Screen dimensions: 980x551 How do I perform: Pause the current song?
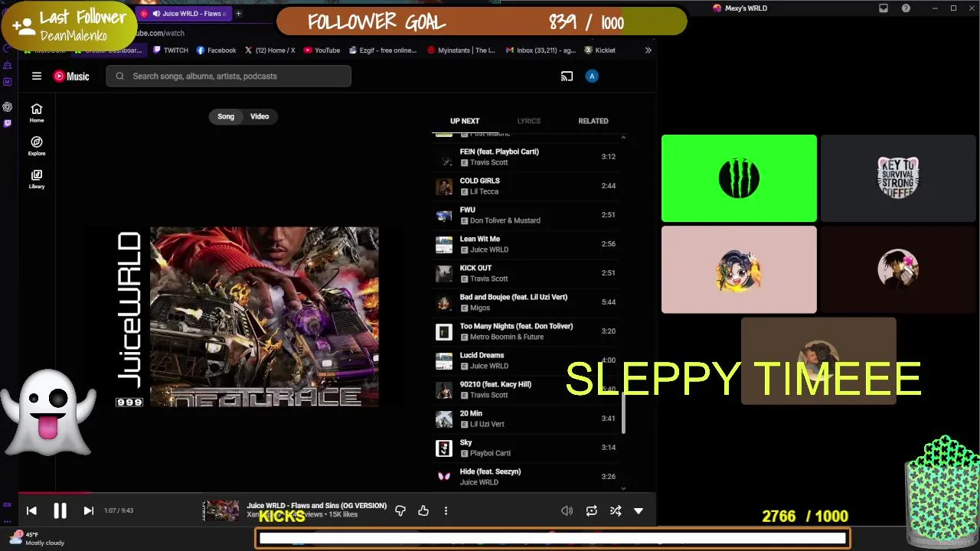(60, 510)
